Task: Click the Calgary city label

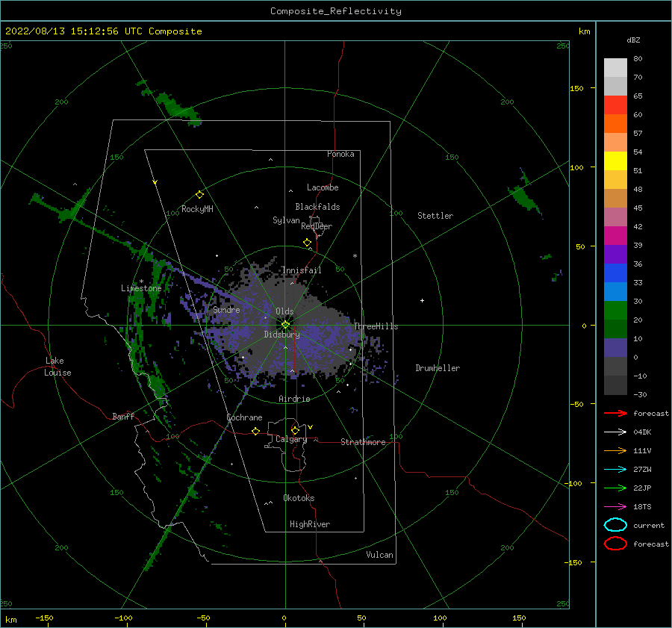Action: [291, 439]
